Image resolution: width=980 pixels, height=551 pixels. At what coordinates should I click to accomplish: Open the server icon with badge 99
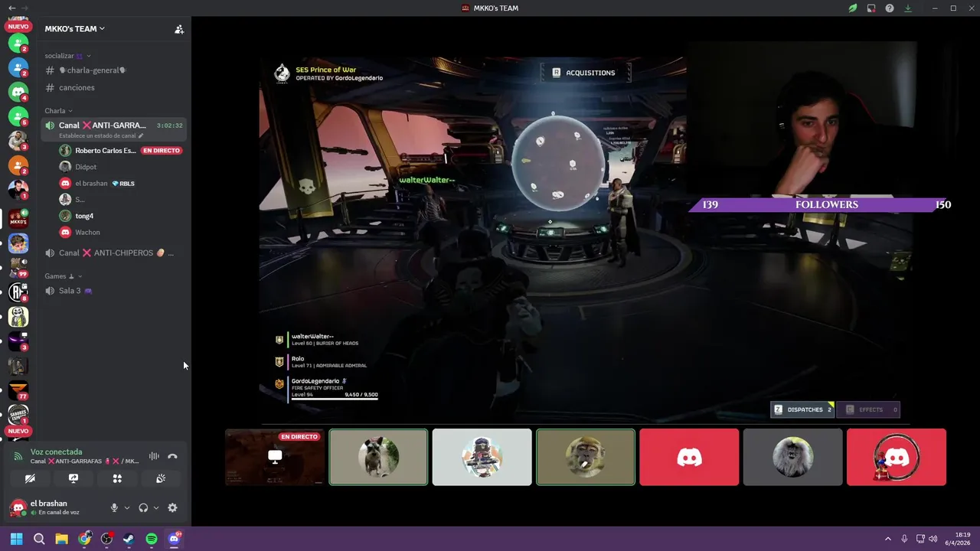18,267
